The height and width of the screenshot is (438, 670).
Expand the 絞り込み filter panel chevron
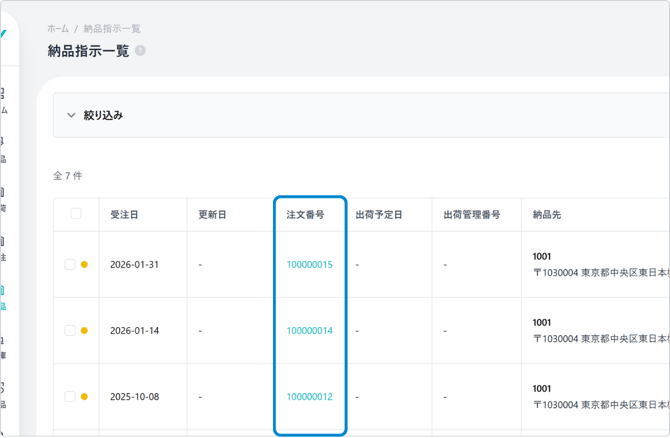(x=71, y=115)
